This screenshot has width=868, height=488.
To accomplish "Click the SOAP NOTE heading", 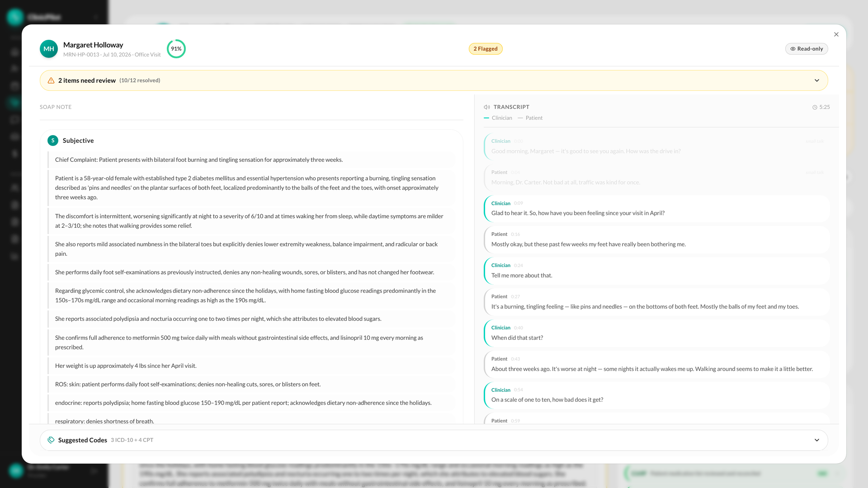I will coord(56,107).
